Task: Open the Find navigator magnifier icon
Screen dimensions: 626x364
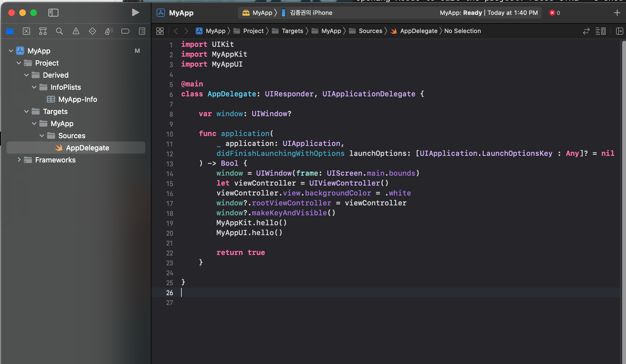Action: click(x=59, y=31)
